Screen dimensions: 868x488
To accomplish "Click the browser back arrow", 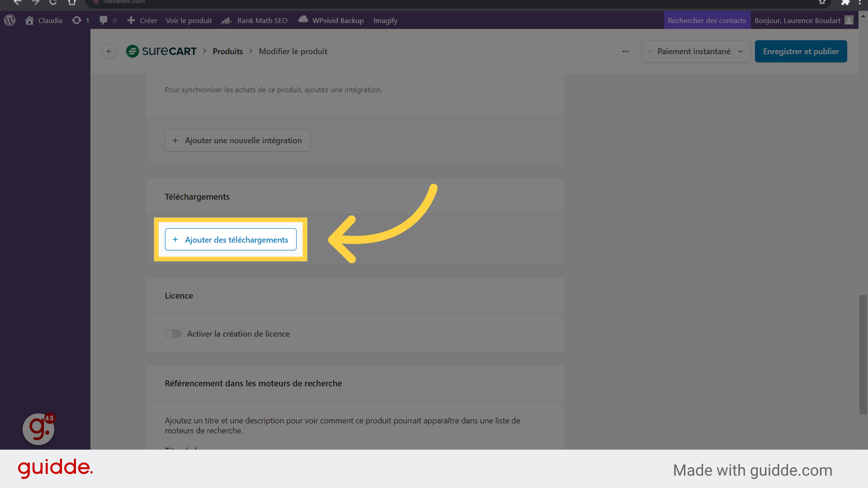I will tap(18, 2).
